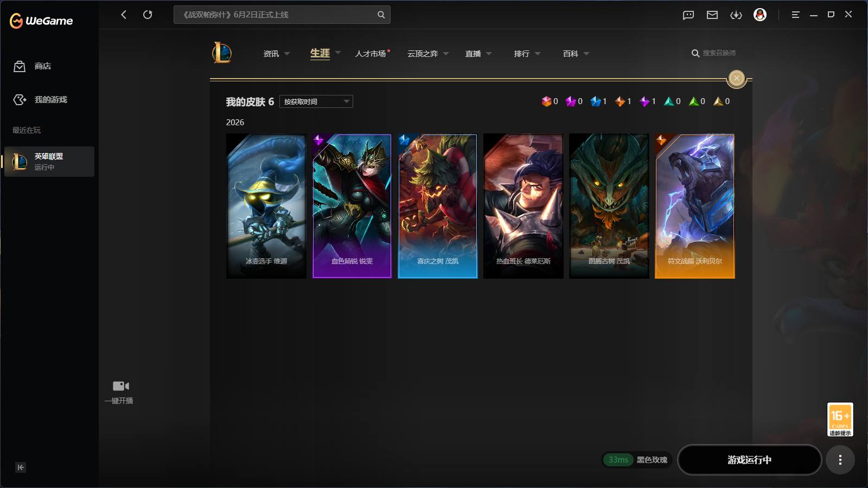Open 我的游戏 in the sidebar
This screenshot has width=868, height=488.
[x=51, y=100]
